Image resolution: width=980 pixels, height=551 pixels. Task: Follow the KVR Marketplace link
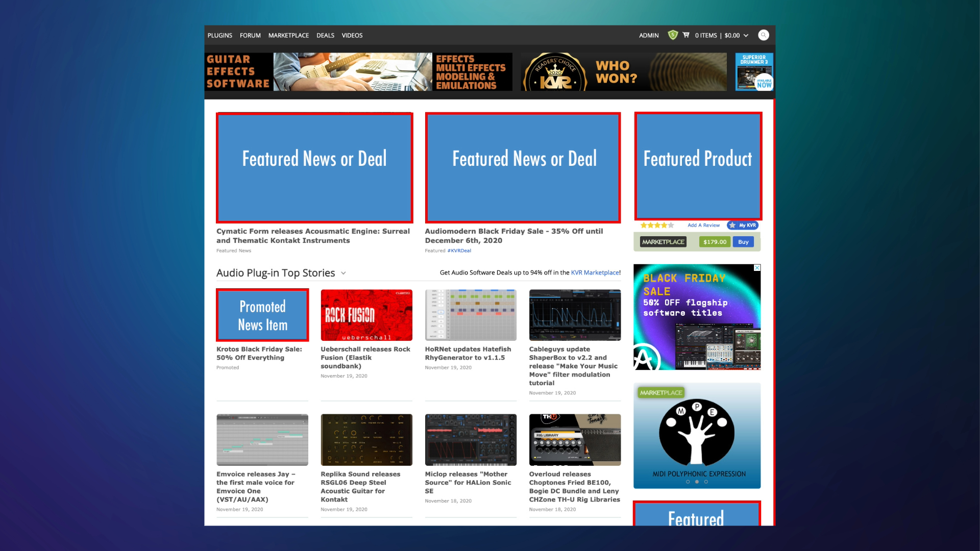click(x=595, y=272)
